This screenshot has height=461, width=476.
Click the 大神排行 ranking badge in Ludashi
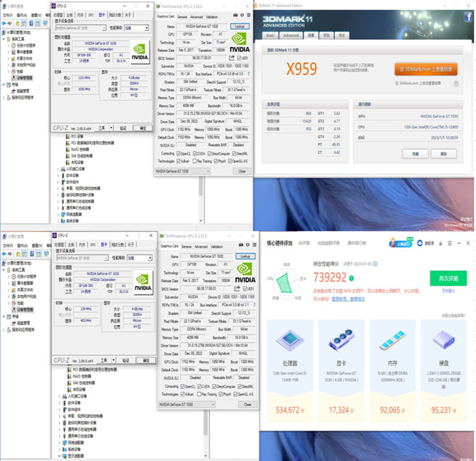click(400, 243)
